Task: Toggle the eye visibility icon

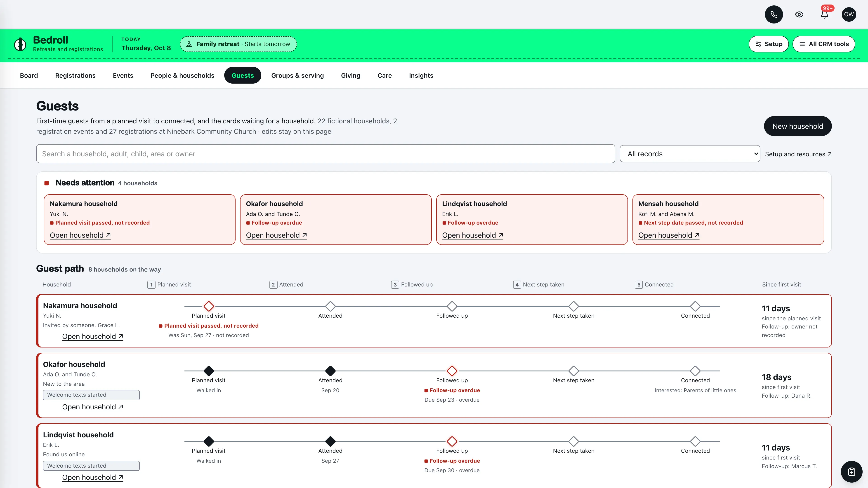Action: pyautogui.click(x=799, y=14)
